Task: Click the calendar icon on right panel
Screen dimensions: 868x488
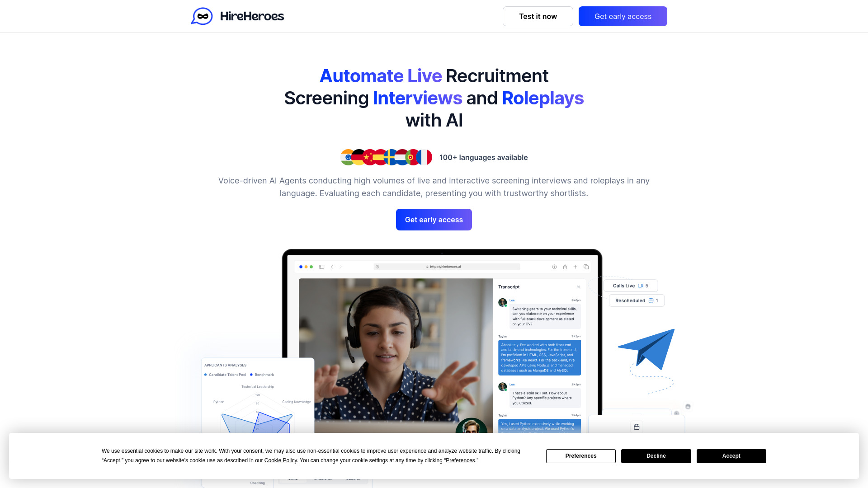Action: [x=637, y=426]
